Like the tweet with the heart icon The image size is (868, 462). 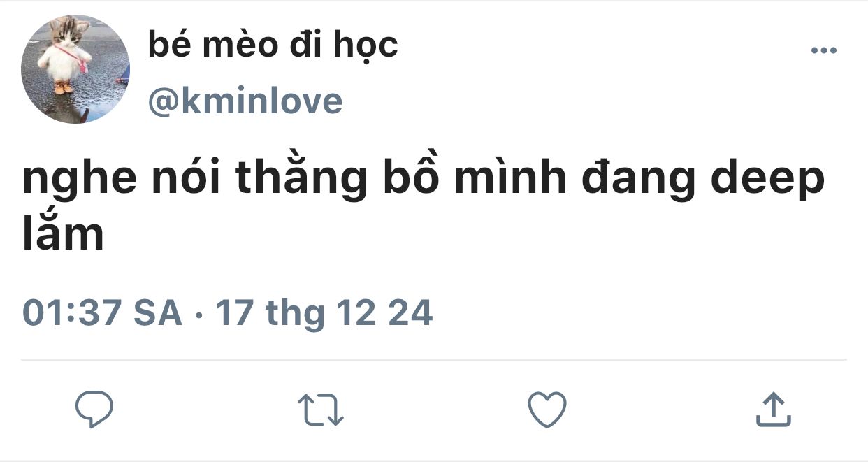(547, 410)
